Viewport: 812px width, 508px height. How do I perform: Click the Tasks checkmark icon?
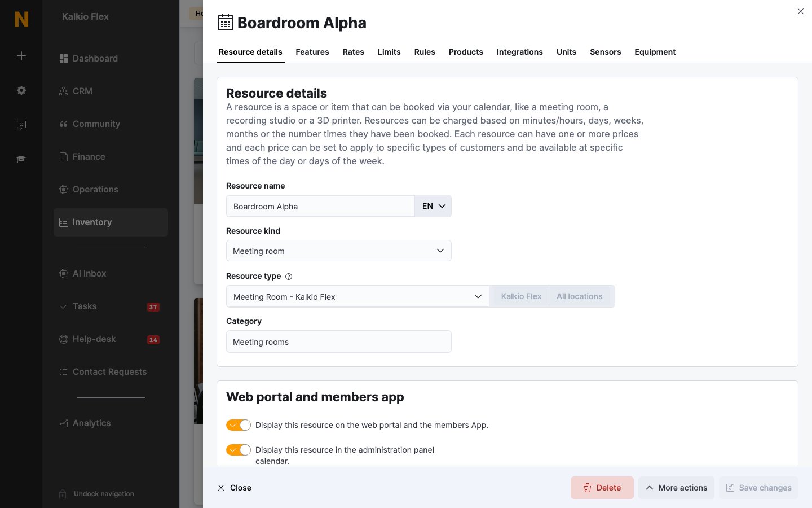(64, 306)
